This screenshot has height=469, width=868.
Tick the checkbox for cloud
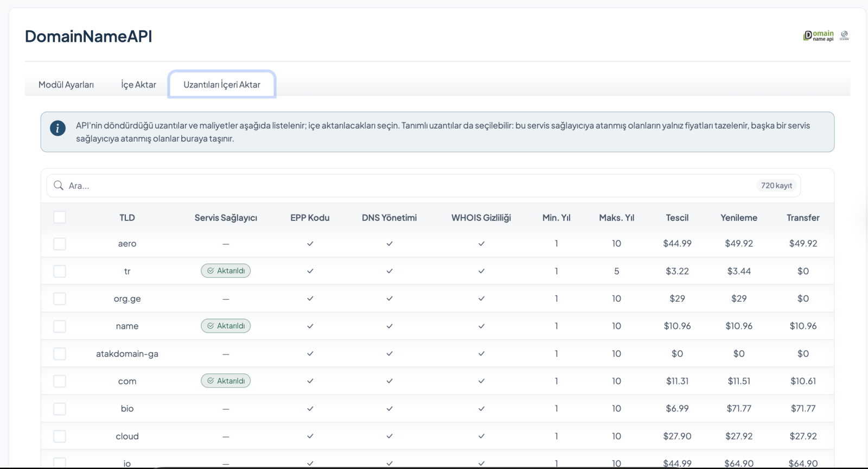tap(60, 436)
